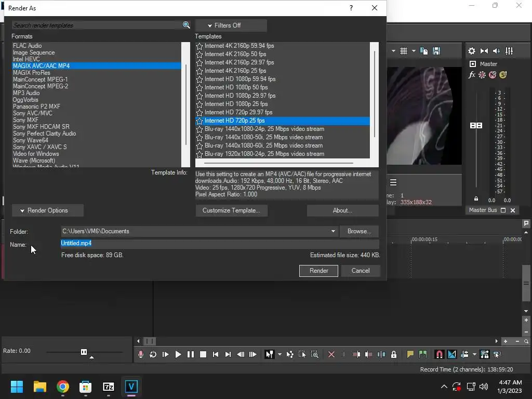Click Save Snapshot to File icon
532x399 pixels.
(x=436, y=51)
